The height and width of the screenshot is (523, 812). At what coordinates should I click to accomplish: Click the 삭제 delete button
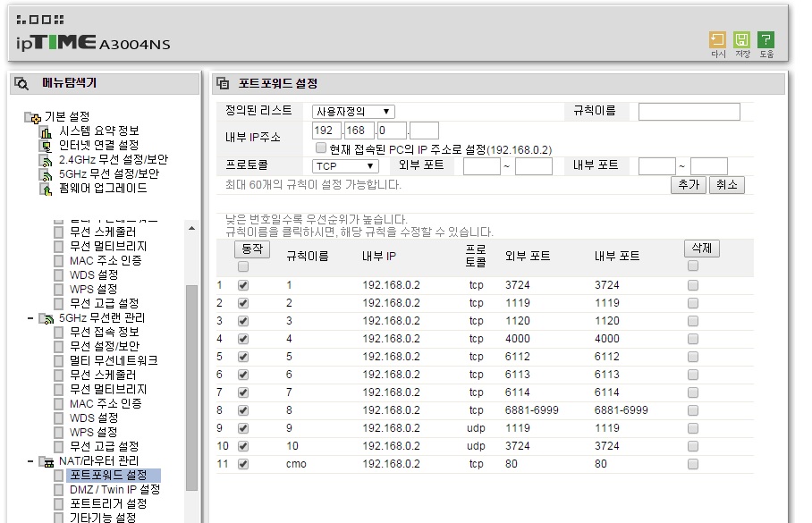click(x=701, y=248)
